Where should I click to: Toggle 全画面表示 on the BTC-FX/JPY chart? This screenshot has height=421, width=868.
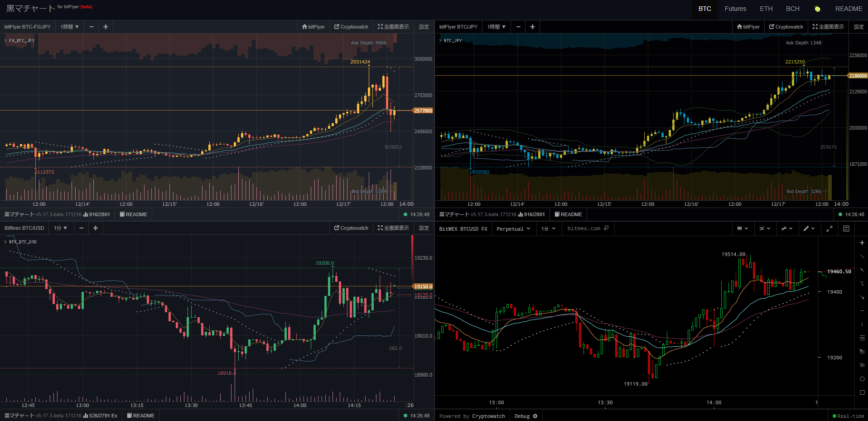click(x=393, y=27)
